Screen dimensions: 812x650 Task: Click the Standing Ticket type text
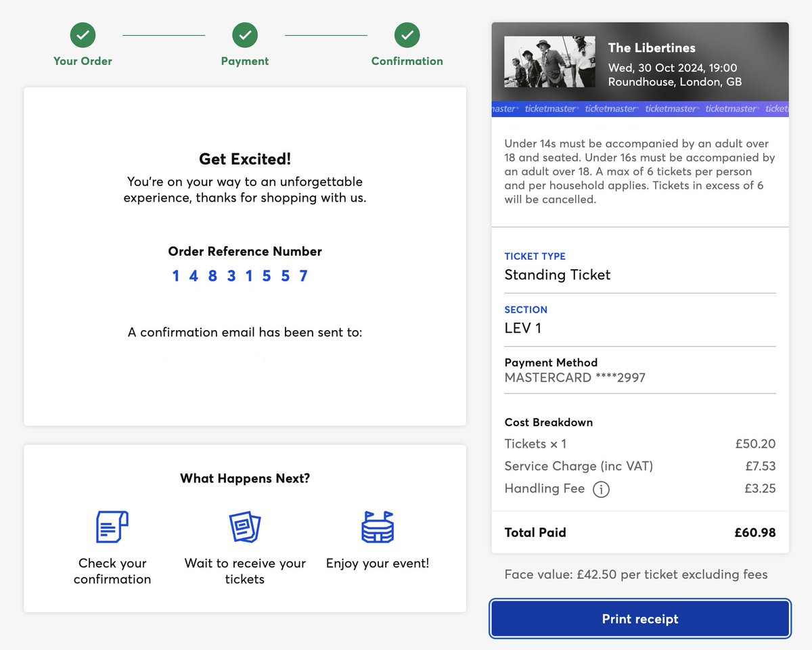pyautogui.click(x=558, y=275)
